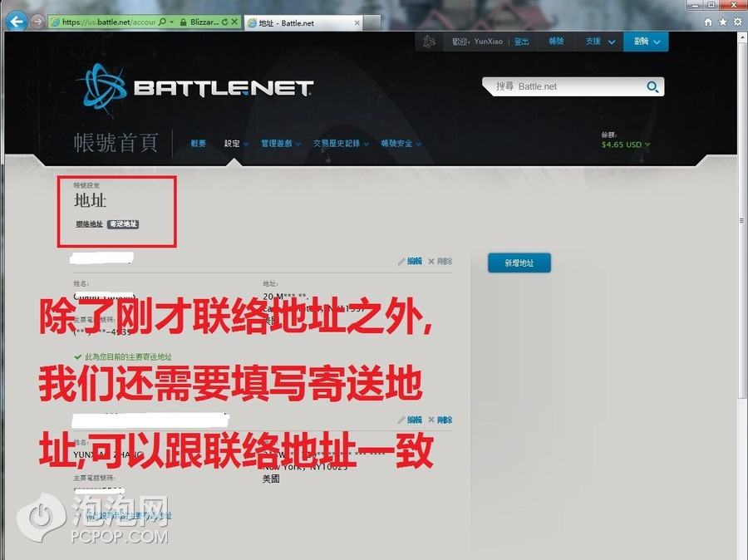Image resolution: width=748 pixels, height=560 pixels.
Task: Expand the 帳號安全 dropdown menu
Action: pyautogui.click(x=400, y=144)
